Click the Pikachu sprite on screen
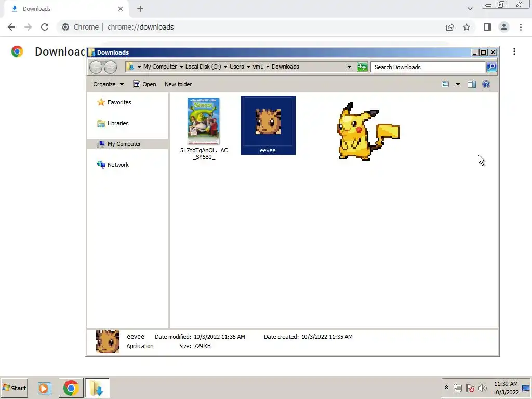532x399 pixels. tap(368, 131)
